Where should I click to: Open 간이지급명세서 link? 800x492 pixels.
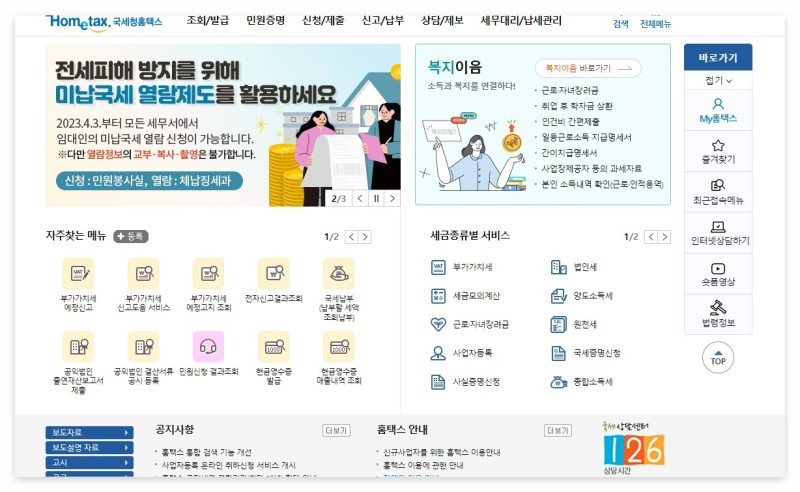[569, 153]
